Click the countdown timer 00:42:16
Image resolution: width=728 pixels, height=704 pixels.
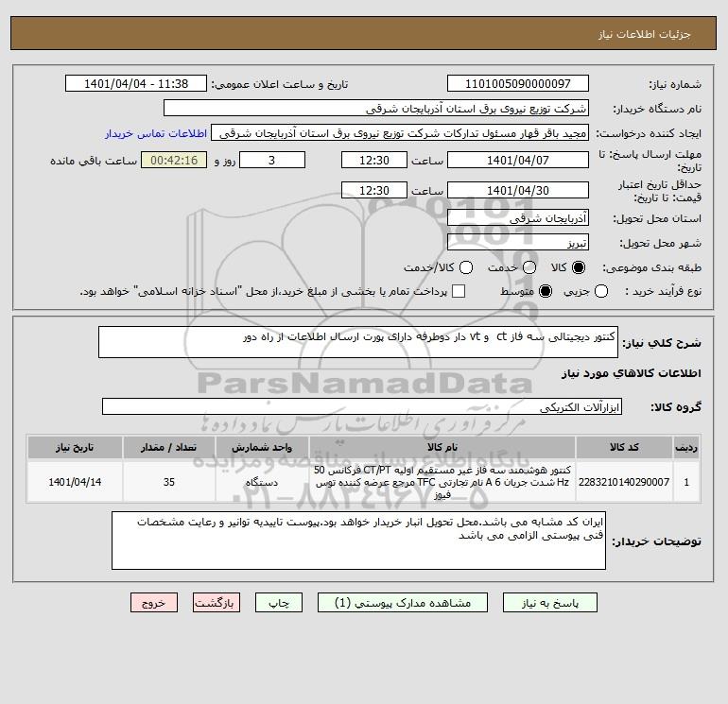point(174,160)
